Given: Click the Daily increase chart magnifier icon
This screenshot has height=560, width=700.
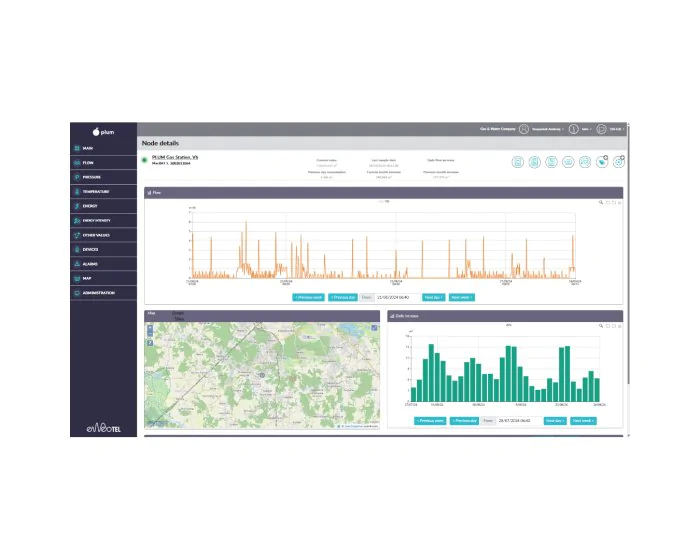Looking at the screenshot, I should tap(601, 326).
